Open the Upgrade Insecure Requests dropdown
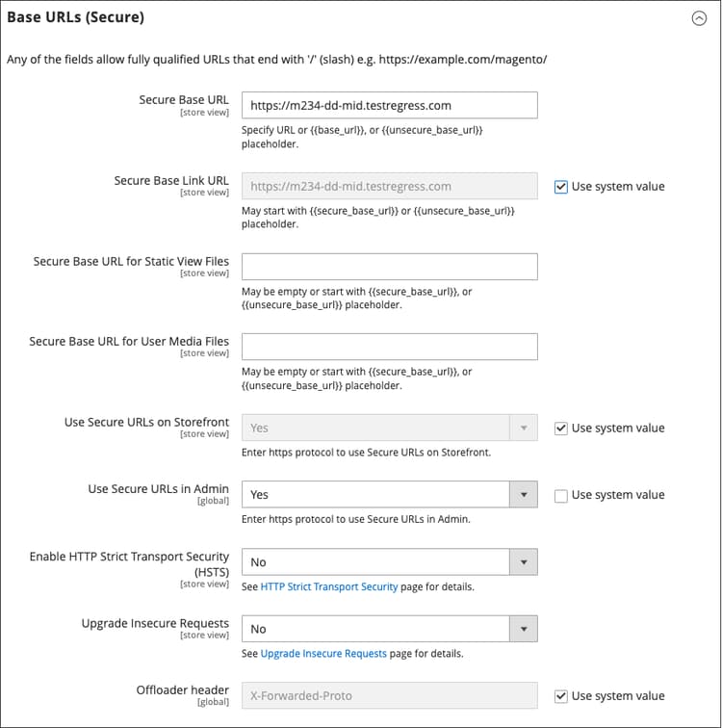Viewport: 722px width, 728px height. (375, 629)
